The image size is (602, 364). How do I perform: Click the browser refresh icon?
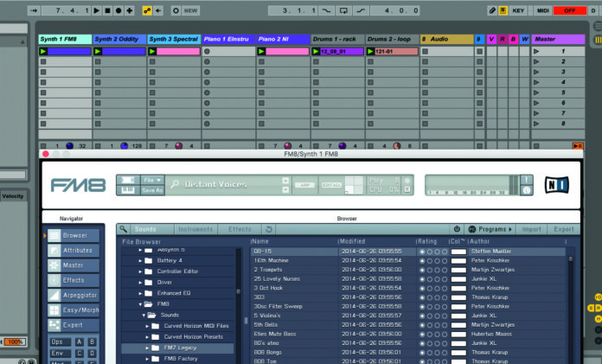tap(269, 229)
